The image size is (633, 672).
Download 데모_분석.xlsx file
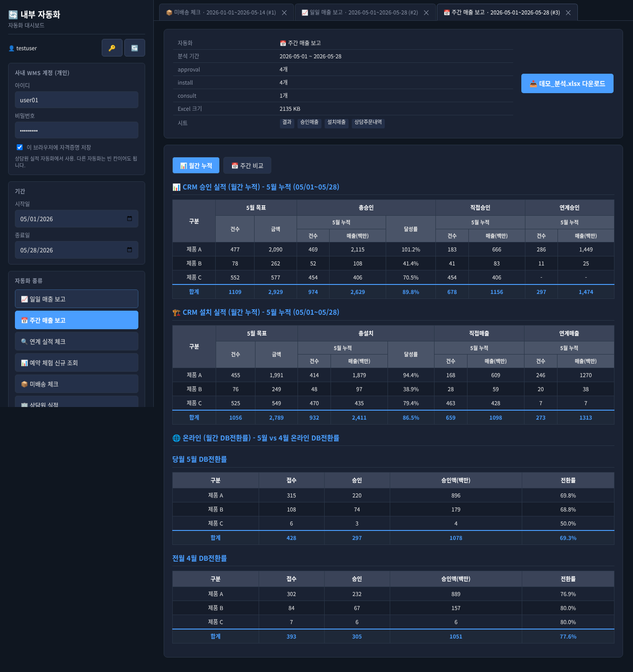(567, 84)
